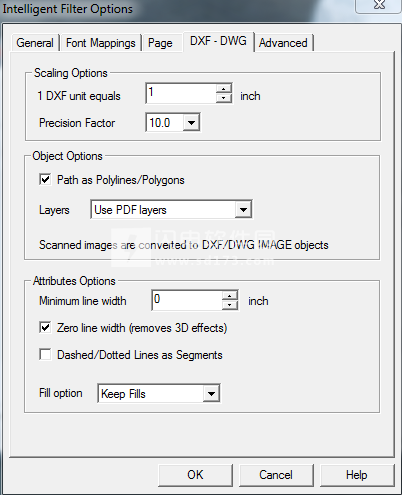Open the Fill option dropdown
Screen dimensions: 402x495
(x=211, y=394)
